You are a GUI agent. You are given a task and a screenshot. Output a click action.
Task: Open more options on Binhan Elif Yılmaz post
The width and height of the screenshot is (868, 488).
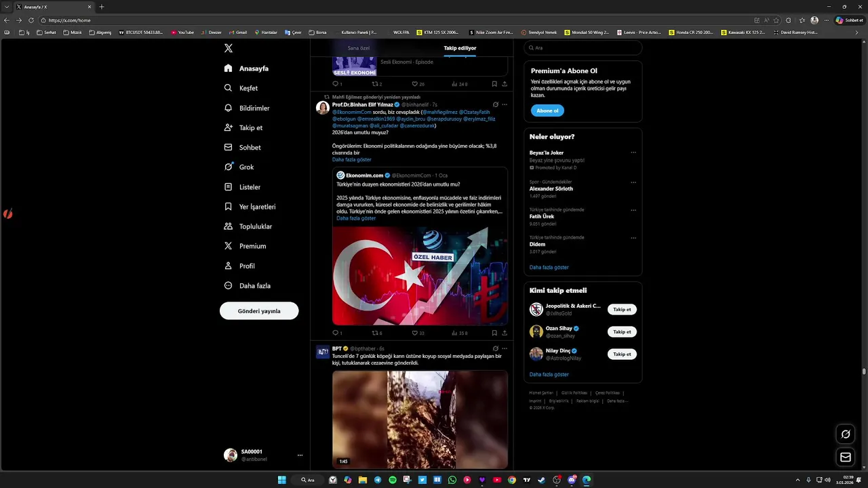[505, 104]
